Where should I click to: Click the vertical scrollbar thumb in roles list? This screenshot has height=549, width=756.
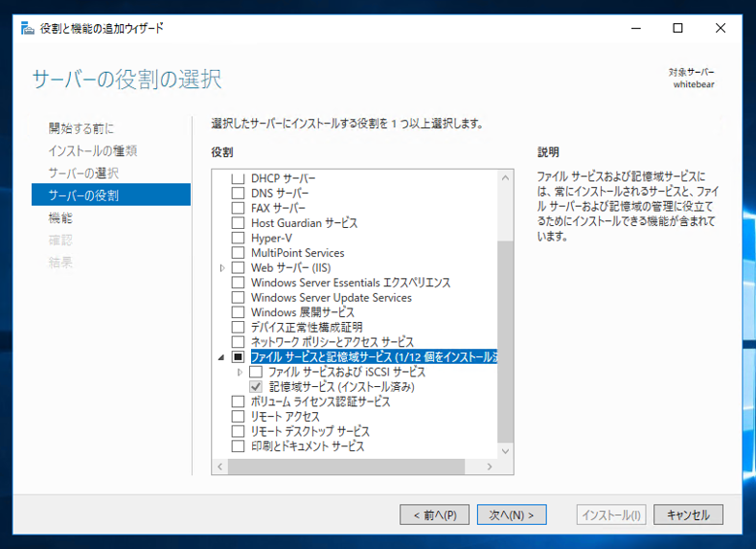(x=505, y=341)
